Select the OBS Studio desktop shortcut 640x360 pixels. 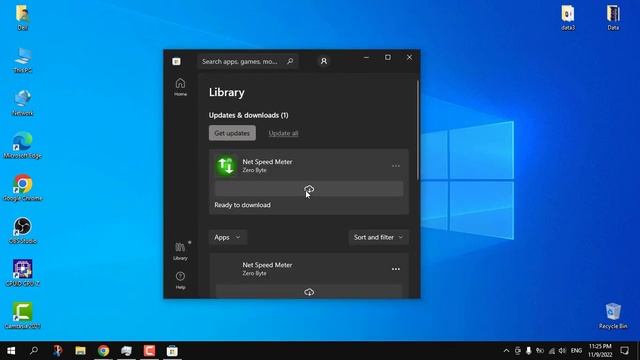click(22, 231)
